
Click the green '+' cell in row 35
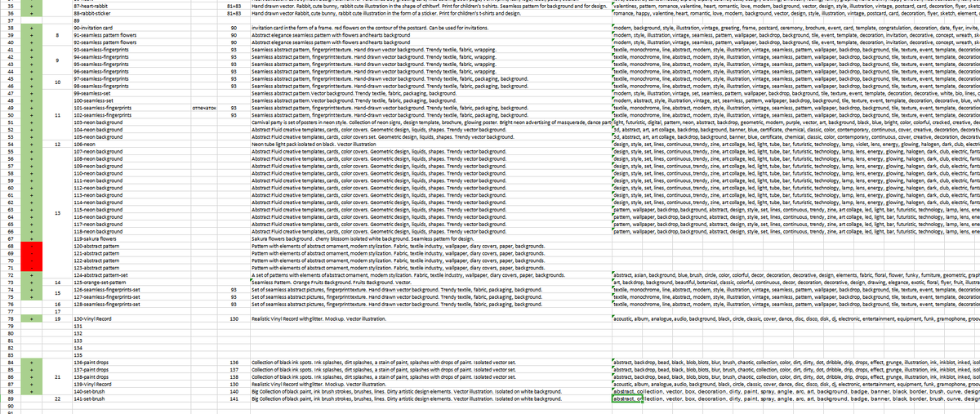pyautogui.click(x=31, y=6)
